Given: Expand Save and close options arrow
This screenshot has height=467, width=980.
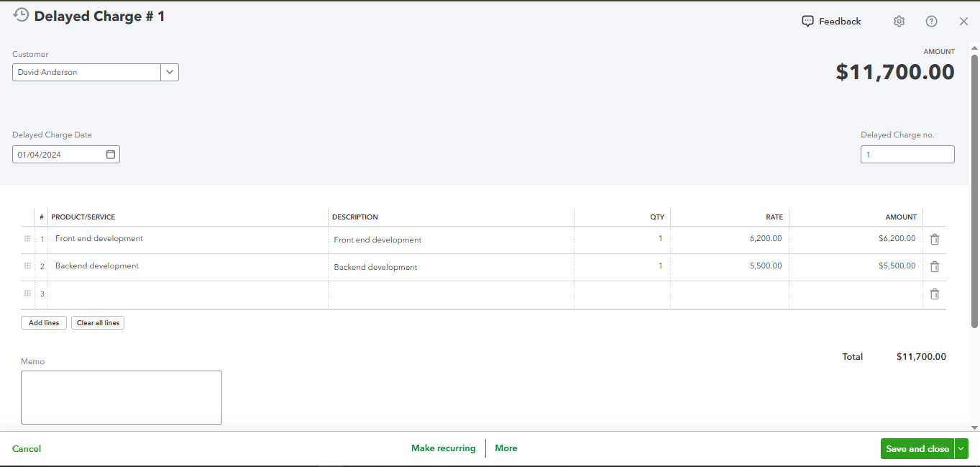Looking at the screenshot, I should click(961, 448).
